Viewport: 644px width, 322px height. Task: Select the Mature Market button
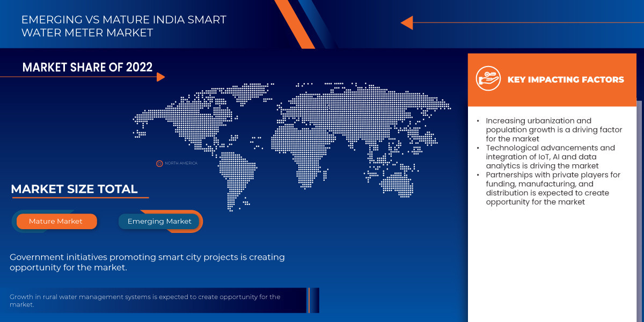click(x=56, y=221)
